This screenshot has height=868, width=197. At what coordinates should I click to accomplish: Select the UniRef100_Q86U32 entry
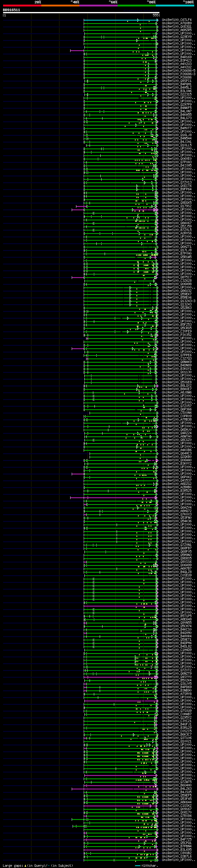(177, 291)
